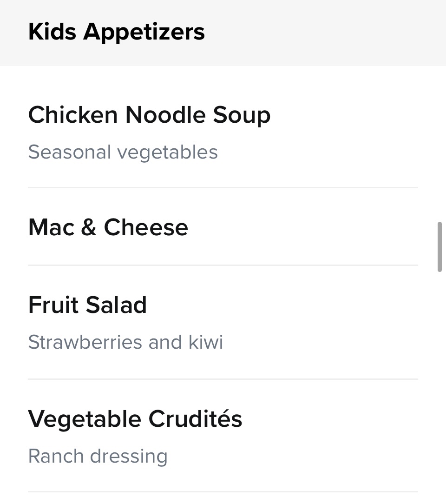Image resolution: width=446 pixels, height=504 pixels.
Task: Tap the Strawberries and kiwi description
Action: 125,342
